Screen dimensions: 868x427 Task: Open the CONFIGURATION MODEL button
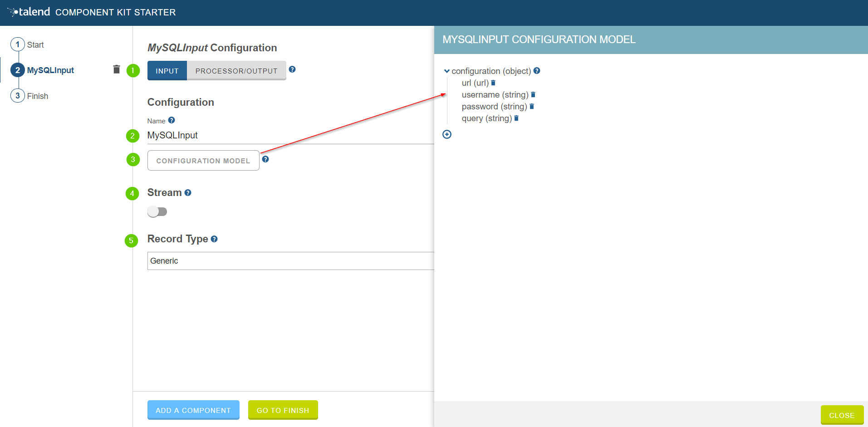[x=203, y=161]
